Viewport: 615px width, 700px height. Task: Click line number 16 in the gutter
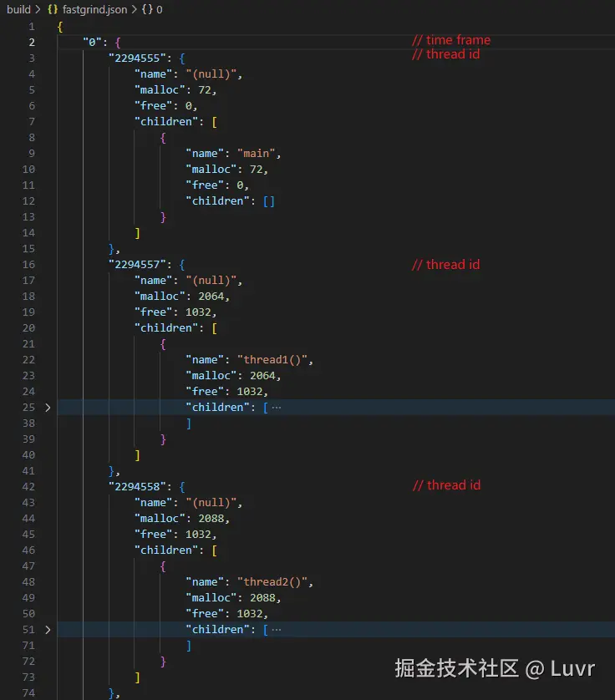click(x=28, y=265)
